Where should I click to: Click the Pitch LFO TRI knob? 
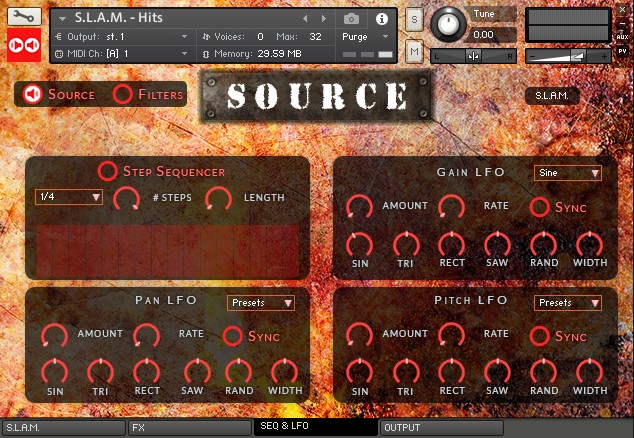[x=406, y=372]
